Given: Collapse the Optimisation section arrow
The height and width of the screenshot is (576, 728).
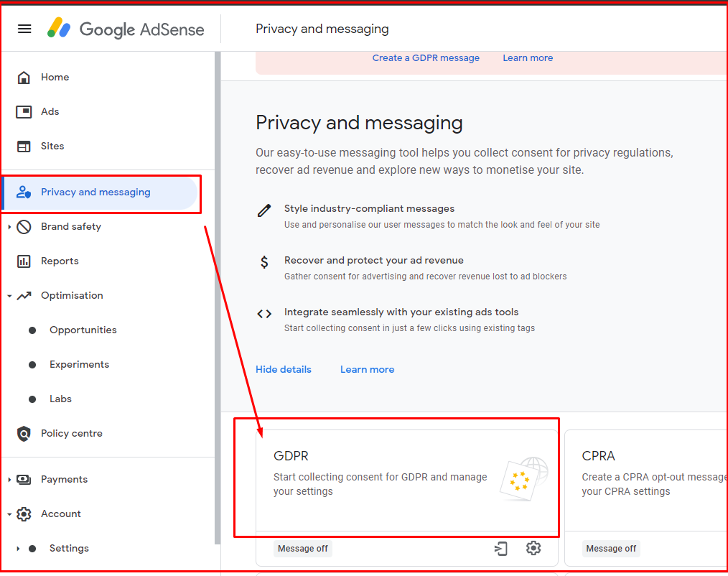Looking at the screenshot, I should (9, 296).
